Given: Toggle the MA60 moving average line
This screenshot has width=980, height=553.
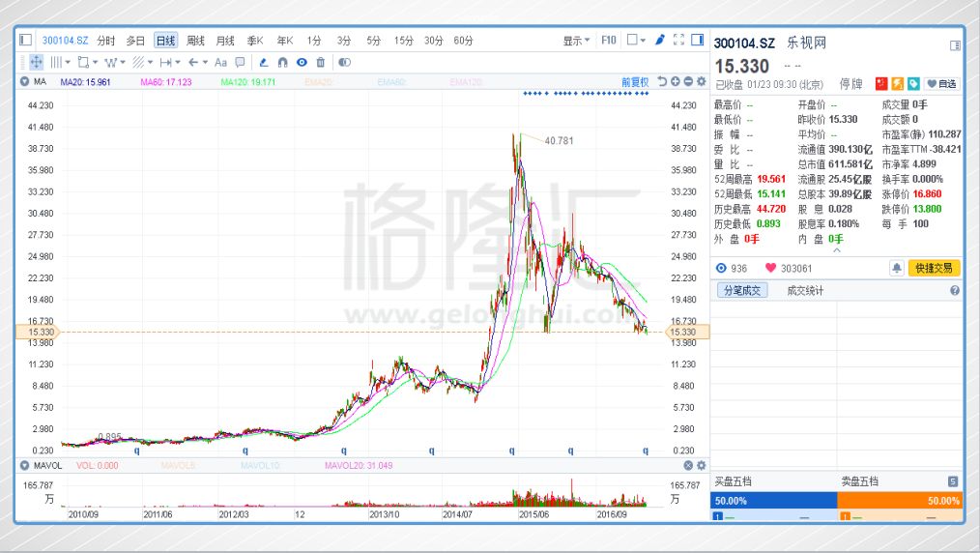Looking at the screenshot, I should point(166,82).
